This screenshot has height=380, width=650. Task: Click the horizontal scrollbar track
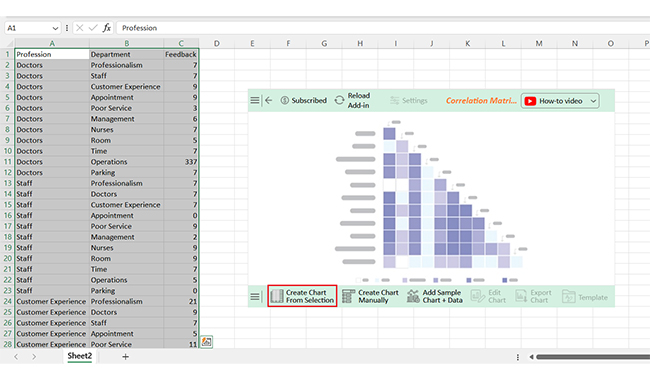[x=593, y=357]
